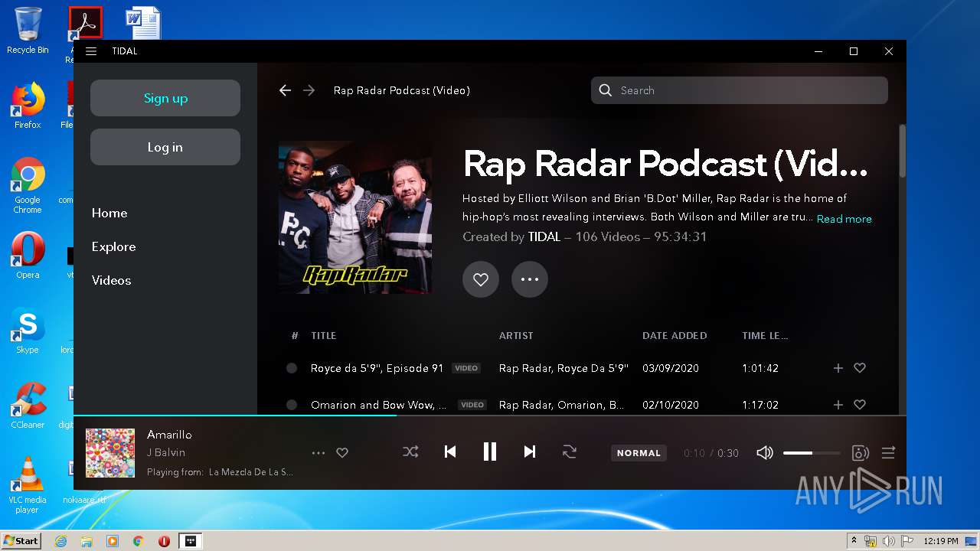Minimize the TIDAL window
Image resolution: width=980 pixels, height=551 pixels.
pyautogui.click(x=818, y=51)
